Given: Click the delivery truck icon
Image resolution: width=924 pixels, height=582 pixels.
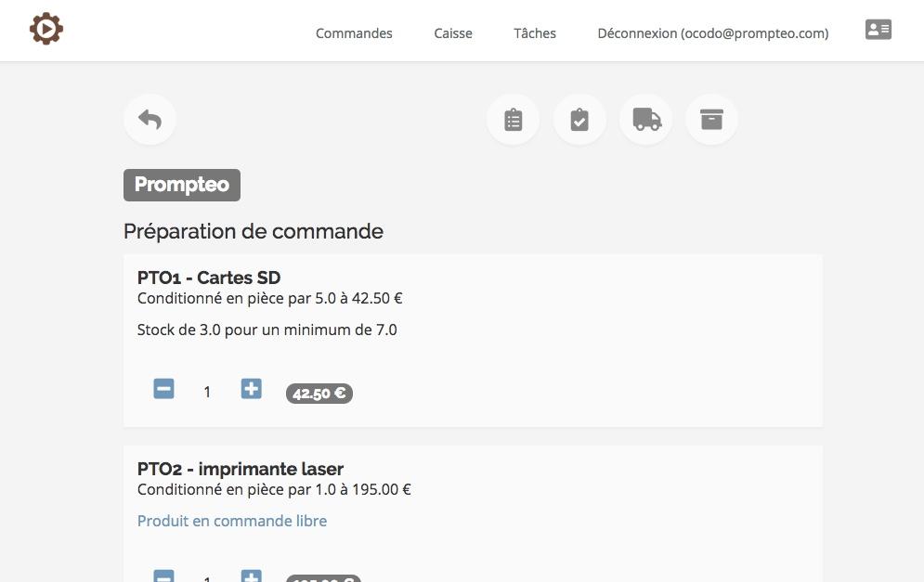Looking at the screenshot, I should click(x=646, y=120).
